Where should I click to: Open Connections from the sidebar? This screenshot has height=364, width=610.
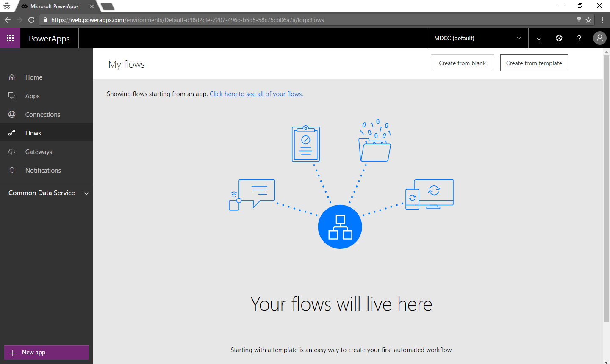(42, 115)
